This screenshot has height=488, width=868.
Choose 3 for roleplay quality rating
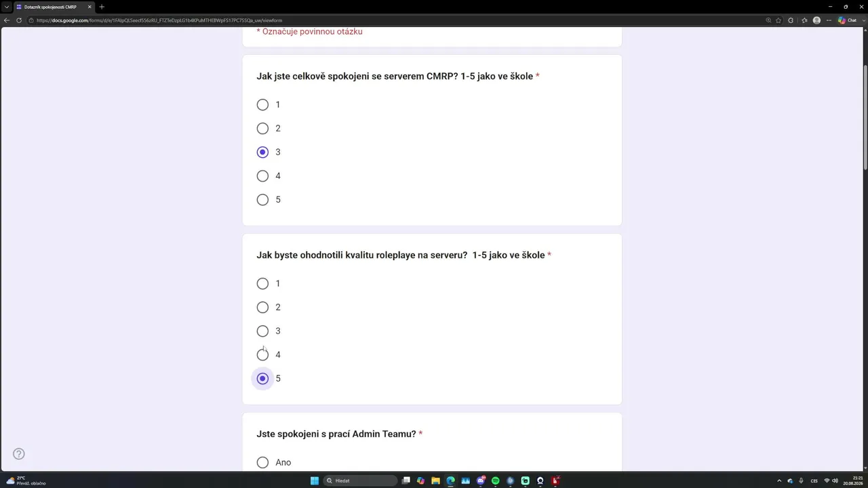pos(262,331)
